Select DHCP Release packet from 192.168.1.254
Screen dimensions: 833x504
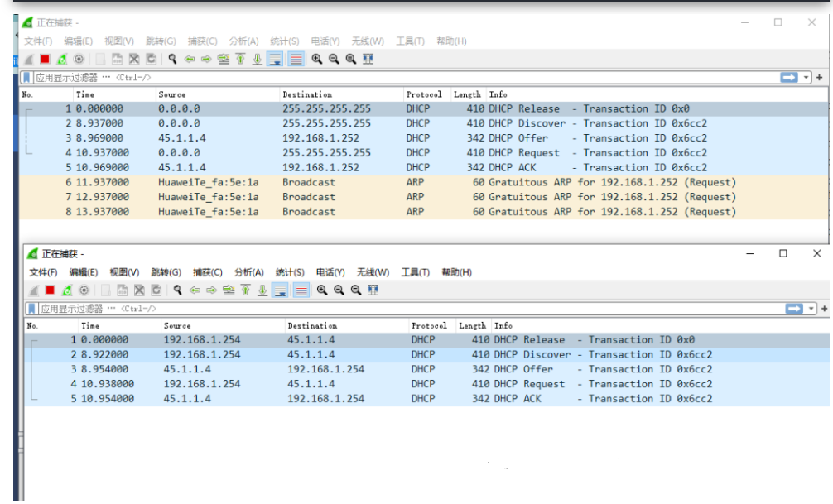[x=426, y=340]
